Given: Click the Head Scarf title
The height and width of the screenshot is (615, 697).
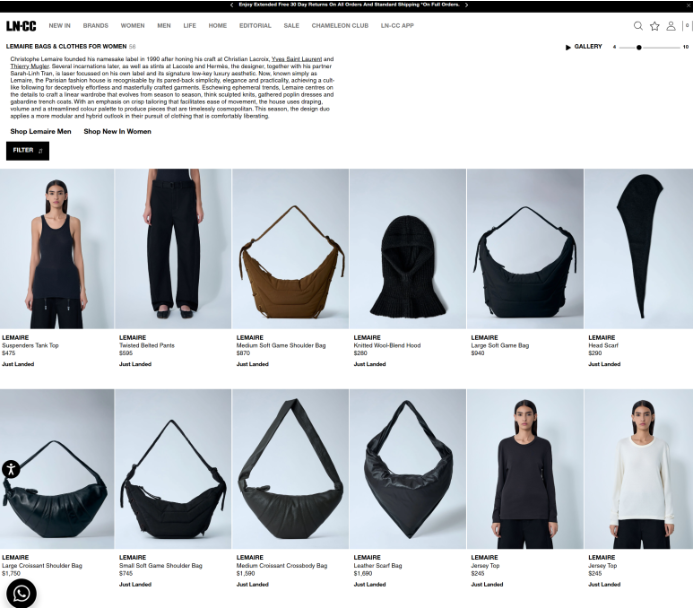Looking at the screenshot, I should pos(603,345).
